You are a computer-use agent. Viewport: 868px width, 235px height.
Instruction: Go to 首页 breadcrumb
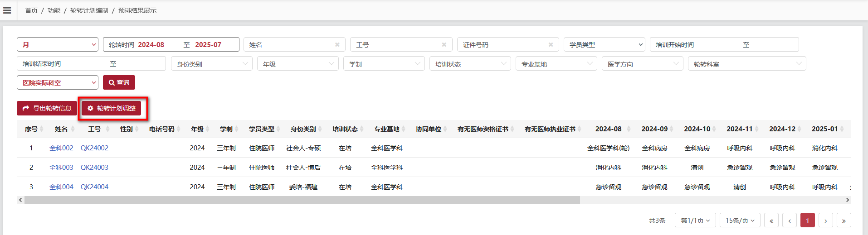coord(31,10)
